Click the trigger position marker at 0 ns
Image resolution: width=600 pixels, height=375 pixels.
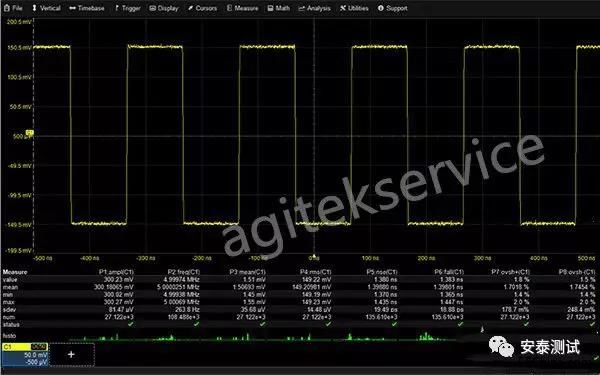click(x=314, y=256)
